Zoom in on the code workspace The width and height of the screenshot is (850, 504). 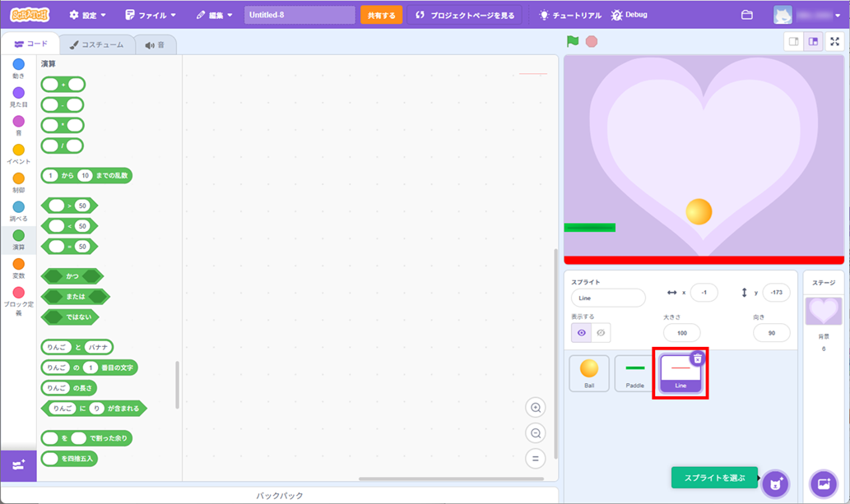pyautogui.click(x=536, y=408)
